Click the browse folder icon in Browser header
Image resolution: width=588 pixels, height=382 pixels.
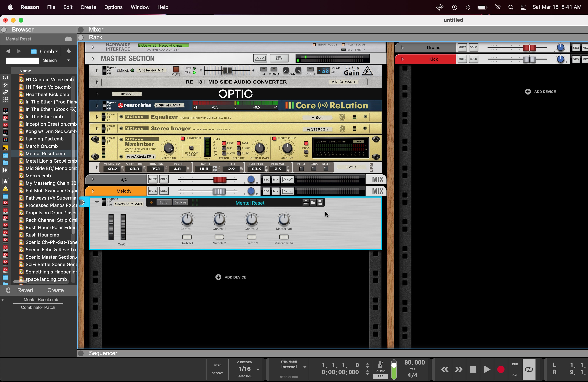tap(68, 39)
